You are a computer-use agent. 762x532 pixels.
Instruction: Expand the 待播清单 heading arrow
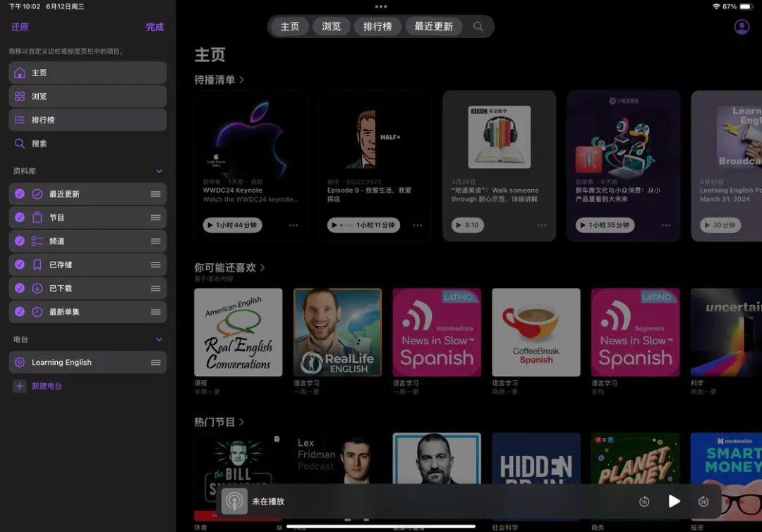point(242,80)
